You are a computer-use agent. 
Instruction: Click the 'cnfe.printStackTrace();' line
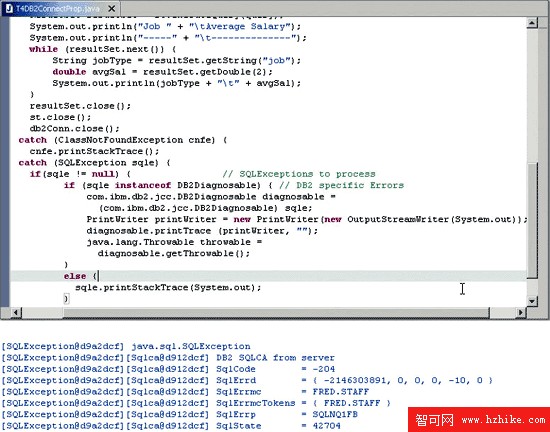pyautogui.click(x=94, y=151)
